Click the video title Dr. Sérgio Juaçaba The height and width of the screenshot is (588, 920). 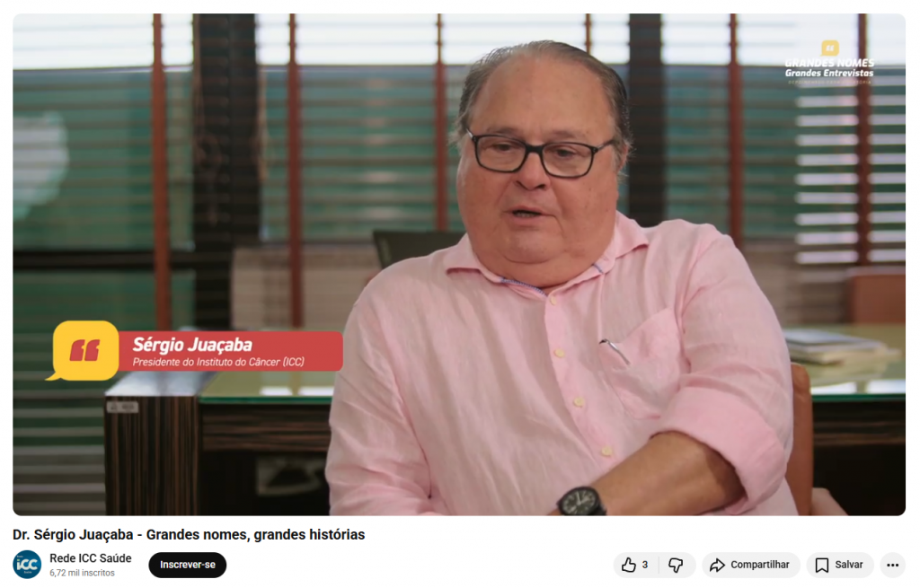[x=189, y=535]
